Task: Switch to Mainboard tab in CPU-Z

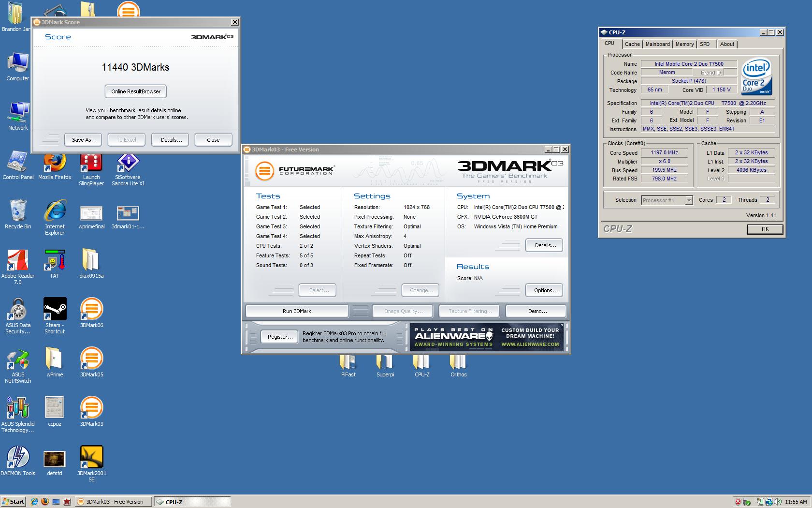Action: coord(658,44)
